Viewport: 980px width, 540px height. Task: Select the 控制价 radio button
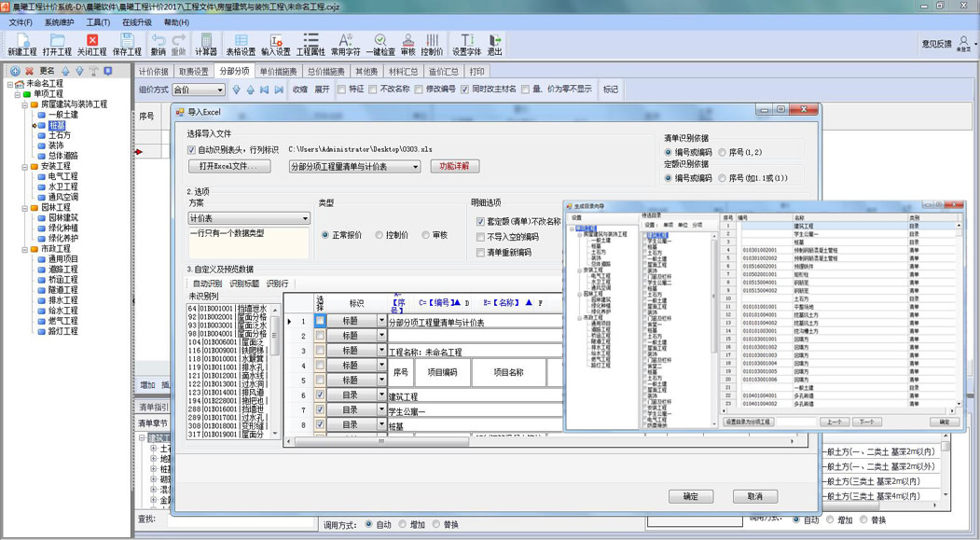tap(380, 235)
